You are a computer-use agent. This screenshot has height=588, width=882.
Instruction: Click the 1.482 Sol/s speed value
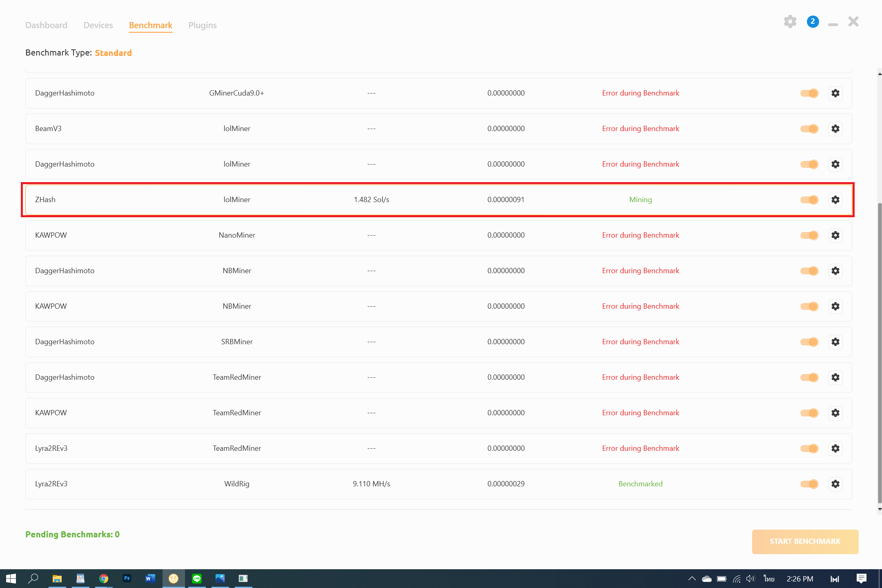pos(372,200)
